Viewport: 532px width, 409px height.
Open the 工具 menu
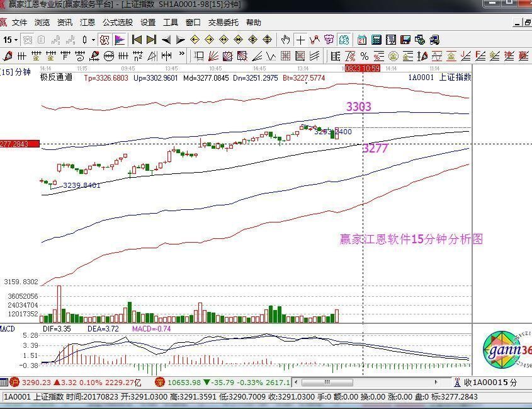pos(171,23)
